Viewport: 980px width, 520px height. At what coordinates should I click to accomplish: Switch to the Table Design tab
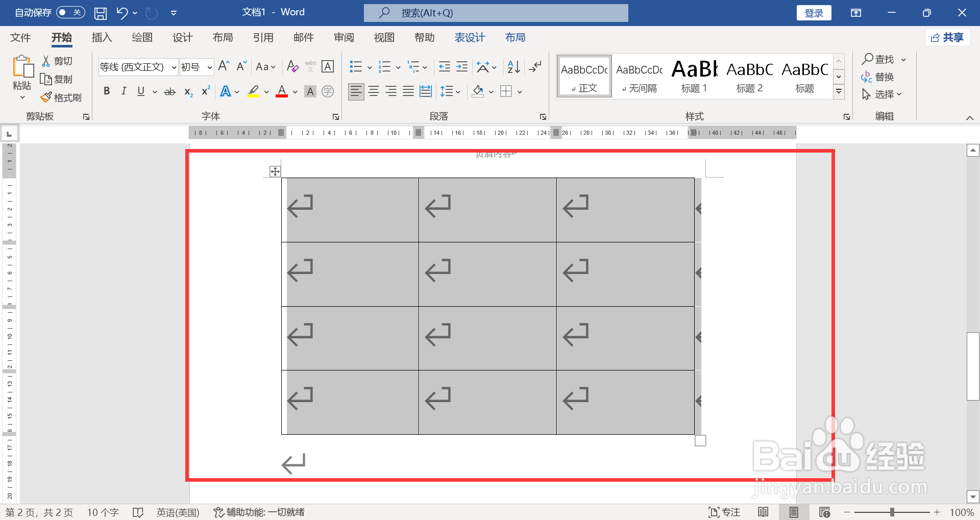[470, 37]
